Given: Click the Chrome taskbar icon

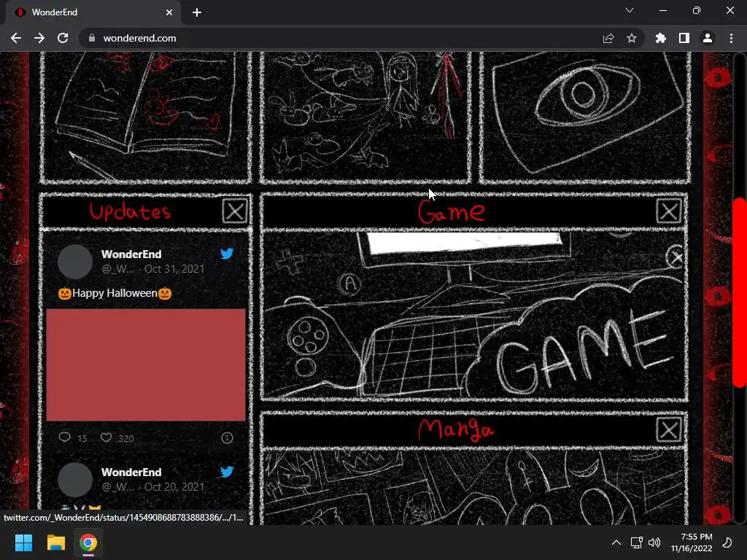Looking at the screenshot, I should pyautogui.click(x=88, y=542).
